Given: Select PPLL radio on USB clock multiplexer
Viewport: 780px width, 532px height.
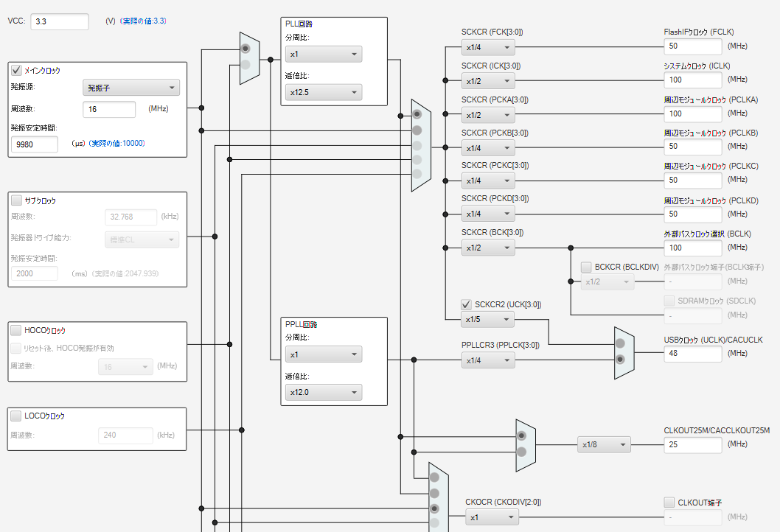Looking at the screenshot, I should click(620, 360).
